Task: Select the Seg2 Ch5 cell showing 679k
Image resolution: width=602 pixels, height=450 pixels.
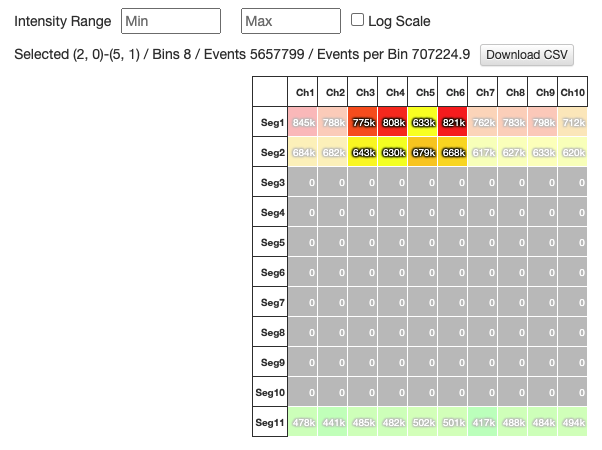Action: (x=423, y=153)
